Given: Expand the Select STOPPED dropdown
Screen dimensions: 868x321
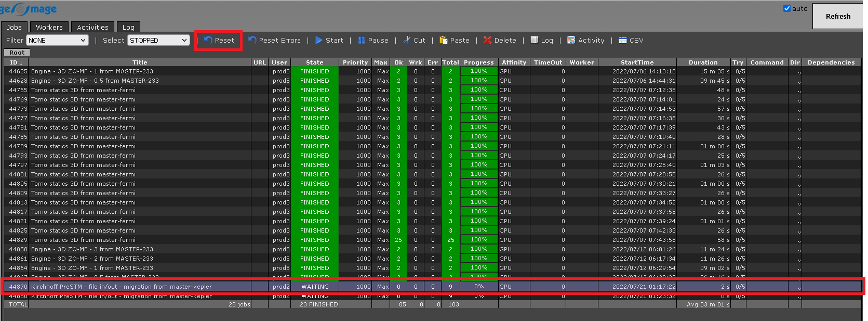Looking at the screenshot, I should (158, 40).
